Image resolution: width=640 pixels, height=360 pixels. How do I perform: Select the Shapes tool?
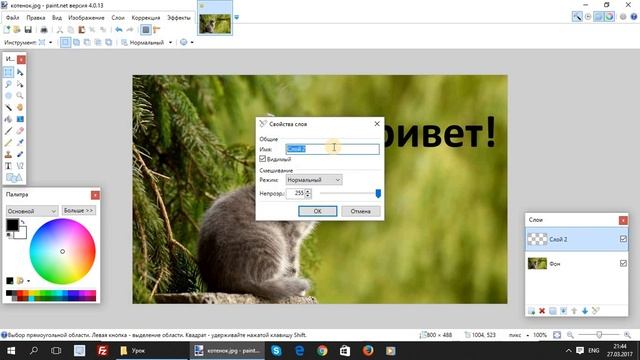(14, 178)
